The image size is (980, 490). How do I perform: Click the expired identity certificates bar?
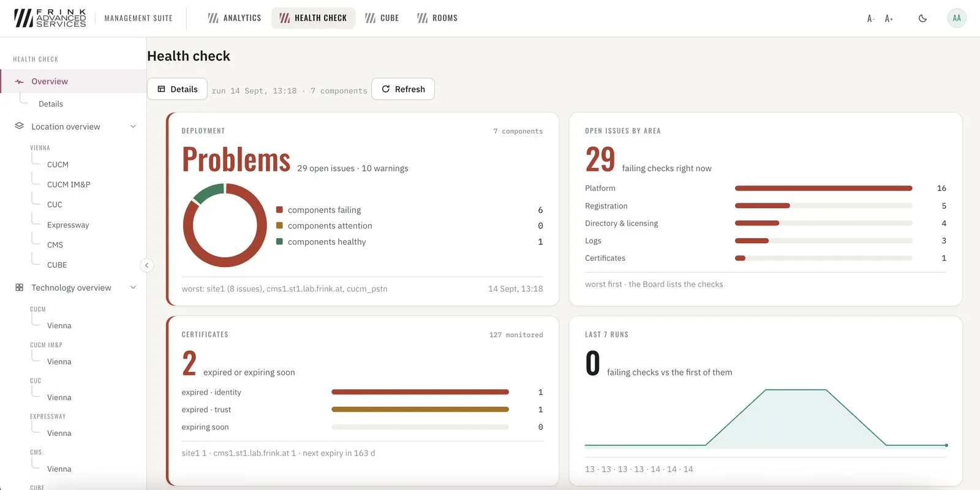click(x=420, y=392)
